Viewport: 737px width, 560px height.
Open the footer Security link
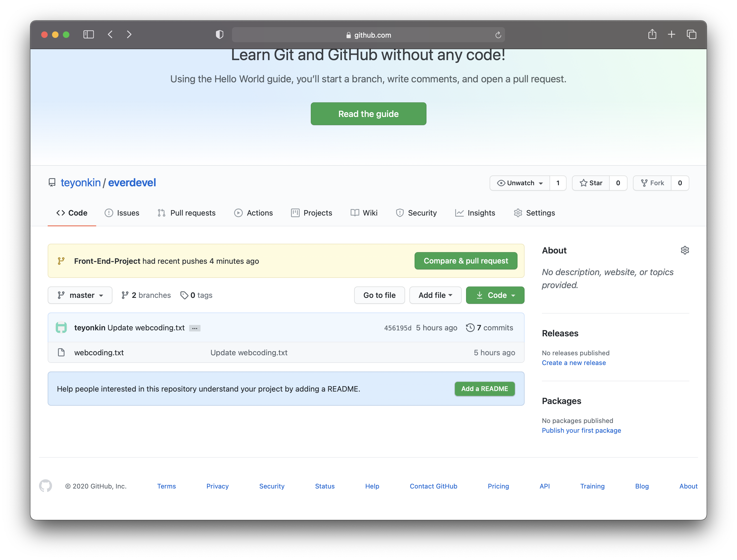pos(272,486)
